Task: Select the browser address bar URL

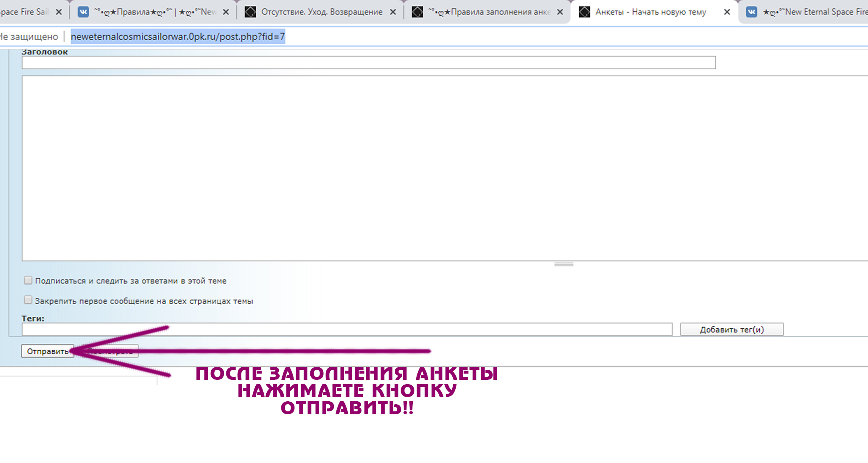Action: (178, 37)
